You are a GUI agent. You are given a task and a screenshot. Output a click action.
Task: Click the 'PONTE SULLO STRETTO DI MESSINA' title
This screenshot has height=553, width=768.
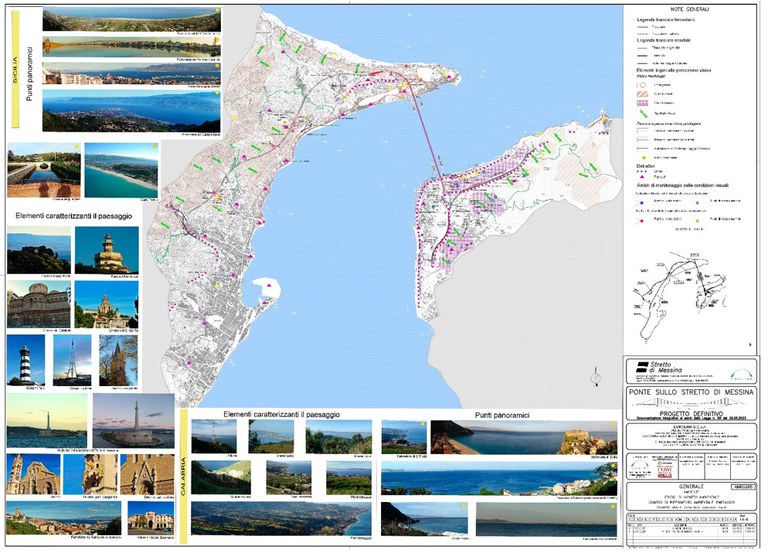pos(691,391)
